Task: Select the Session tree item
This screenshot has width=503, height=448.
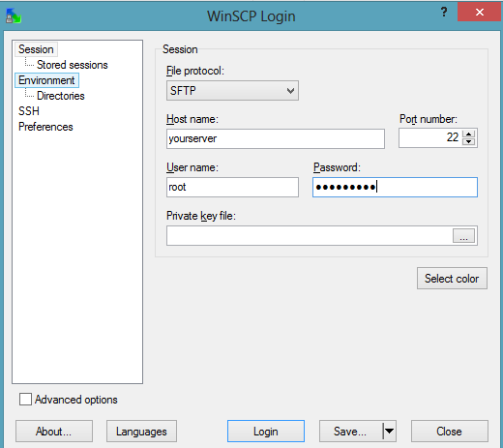Action: tap(36, 49)
